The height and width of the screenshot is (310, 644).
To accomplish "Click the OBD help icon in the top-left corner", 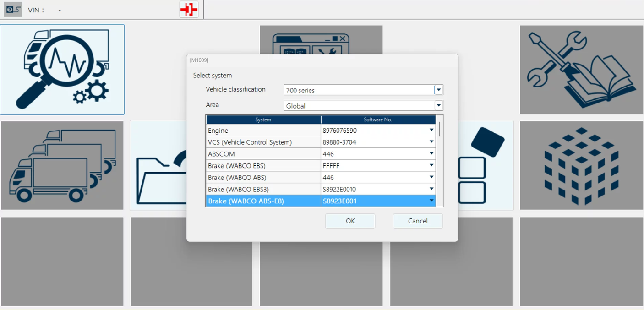I will point(12,9).
